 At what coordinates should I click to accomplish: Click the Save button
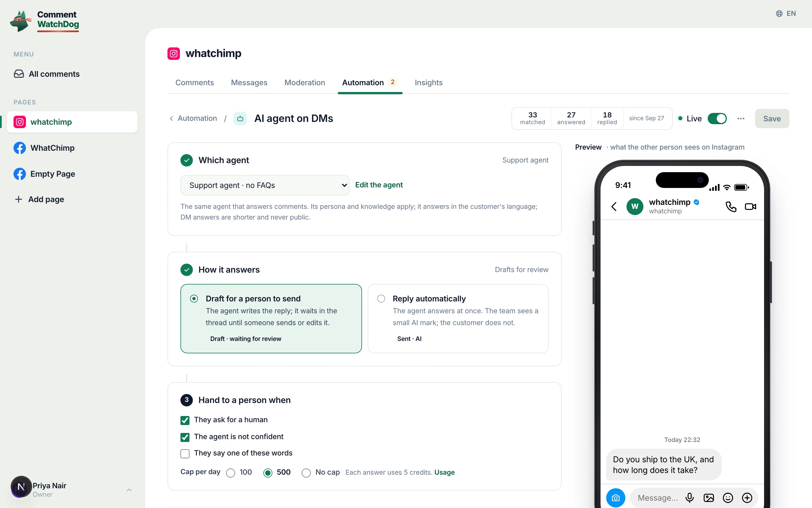pos(772,119)
